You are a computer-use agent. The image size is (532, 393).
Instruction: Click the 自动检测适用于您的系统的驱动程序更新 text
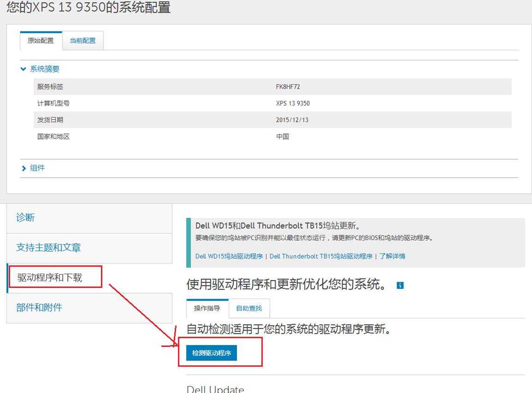point(289,329)
